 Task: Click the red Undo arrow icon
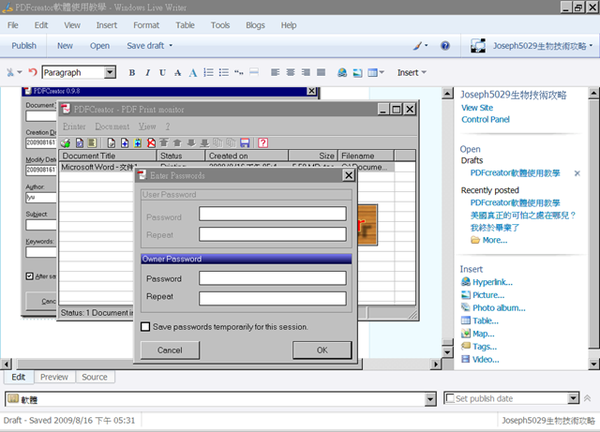pos(33,72)
